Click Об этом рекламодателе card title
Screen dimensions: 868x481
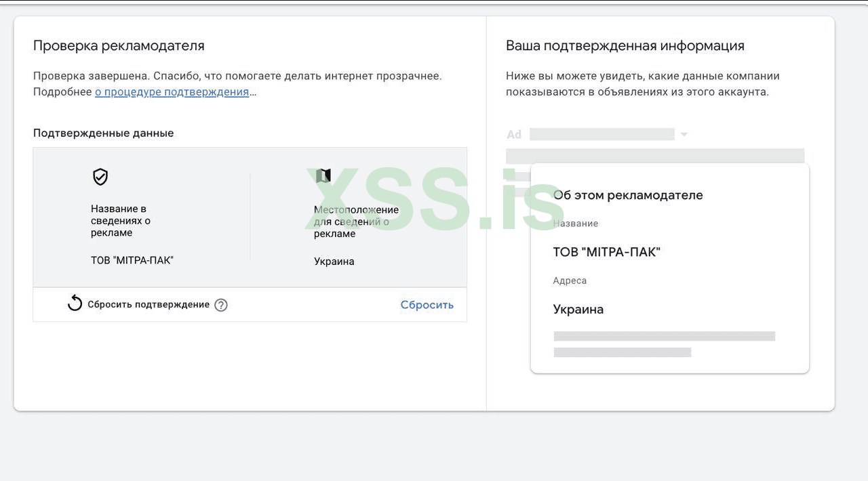pos(628,195)
